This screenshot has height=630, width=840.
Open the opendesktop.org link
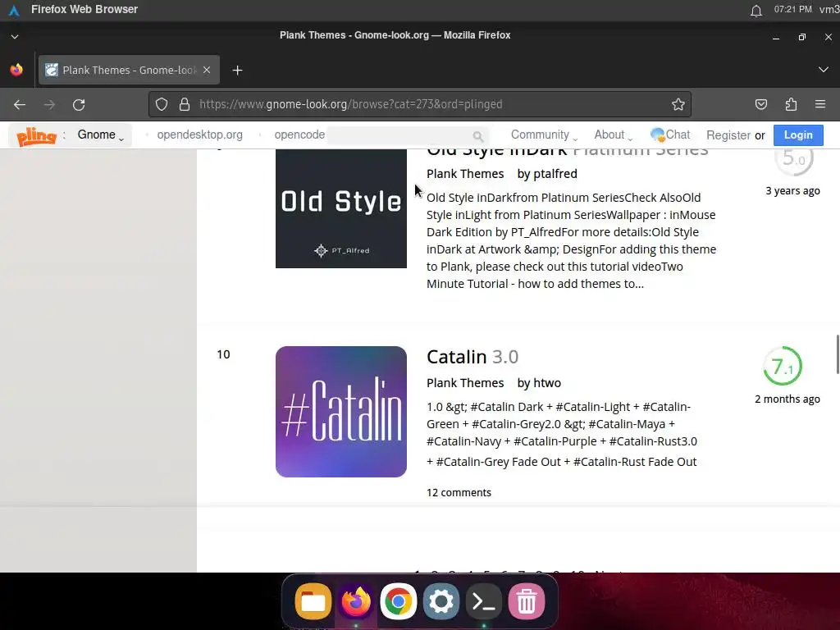coord(199,135)
